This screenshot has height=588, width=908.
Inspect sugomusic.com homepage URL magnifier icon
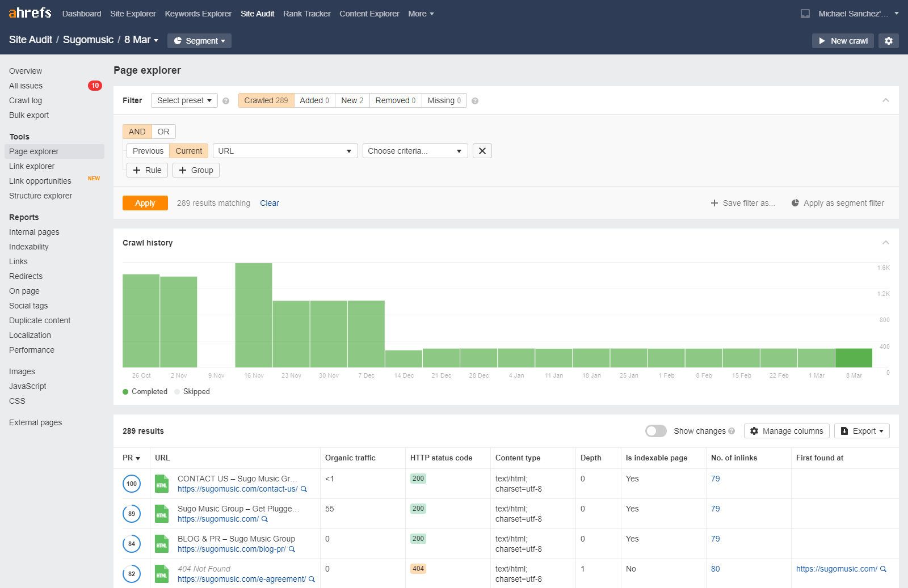(264, 519)
